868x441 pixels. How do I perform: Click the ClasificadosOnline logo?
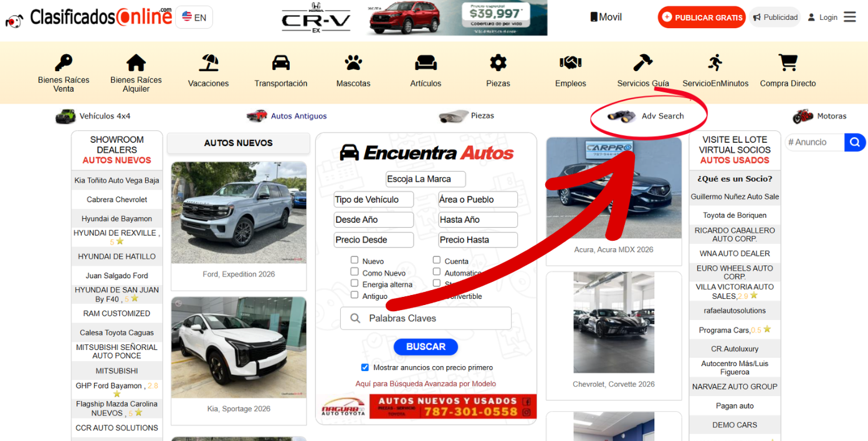tap(88, 17)
